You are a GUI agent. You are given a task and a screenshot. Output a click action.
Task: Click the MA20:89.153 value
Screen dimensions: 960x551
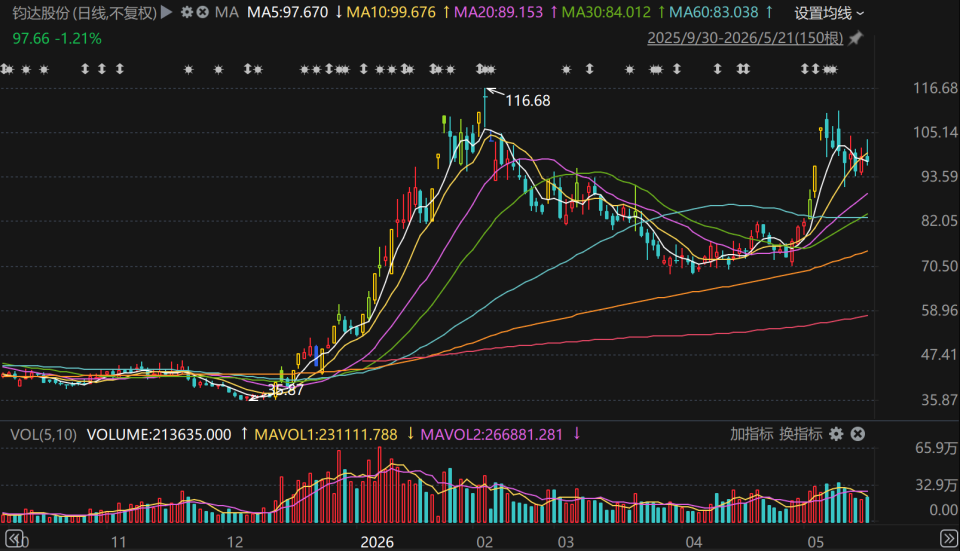coord(498,12)
